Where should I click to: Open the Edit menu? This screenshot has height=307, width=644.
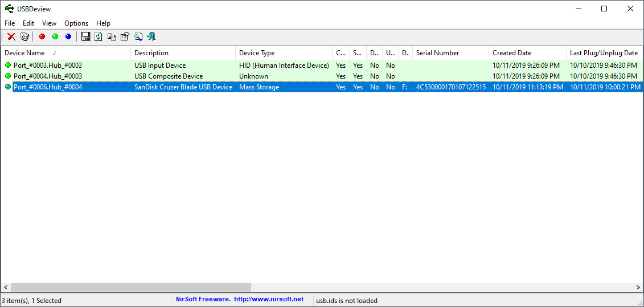28,23
